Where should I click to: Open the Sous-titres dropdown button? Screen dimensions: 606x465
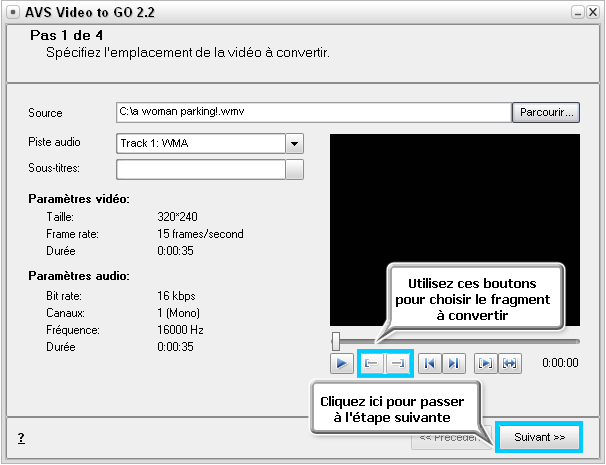(294, 170)
